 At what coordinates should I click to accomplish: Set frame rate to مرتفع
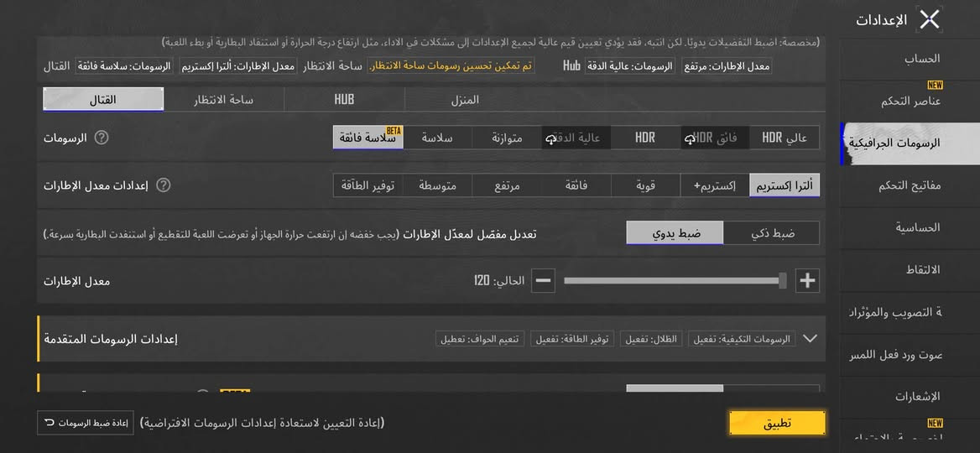(507, 185)
